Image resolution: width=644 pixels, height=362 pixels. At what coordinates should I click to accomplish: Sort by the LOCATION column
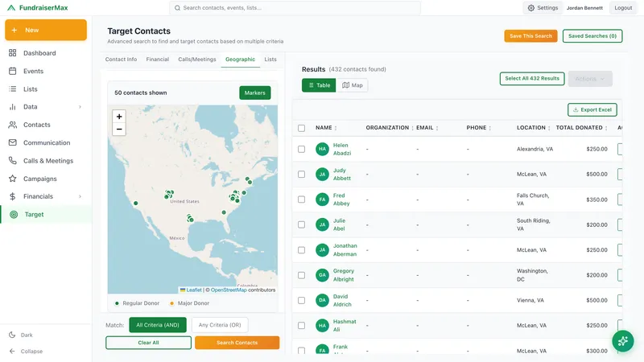[x=534, y=128]
